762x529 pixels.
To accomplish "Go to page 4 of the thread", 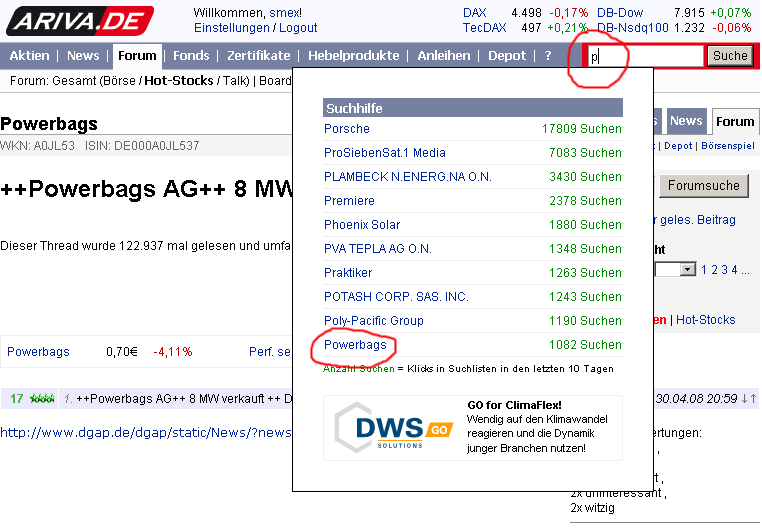I will [x=734, y=270].
